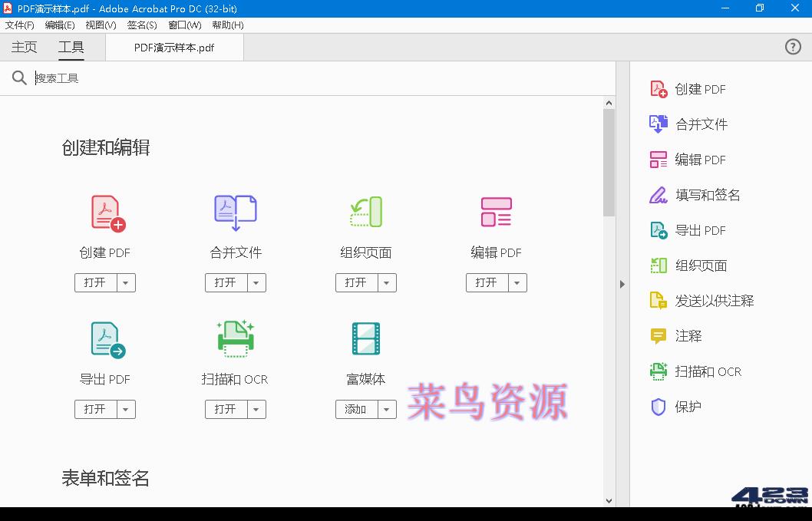Open the 富媒体 tool icon
Viewport: 812px width, 521px height.
tap(365, 339)
